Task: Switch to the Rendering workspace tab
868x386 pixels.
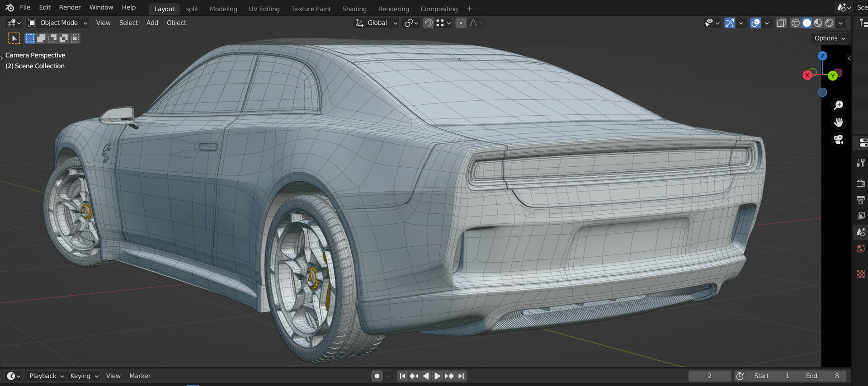Action: click(393, 9)
